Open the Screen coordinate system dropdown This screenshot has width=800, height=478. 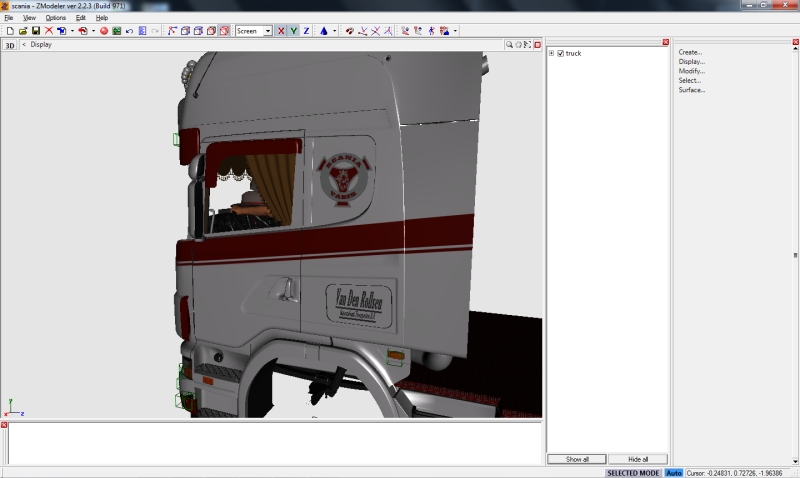[x=254, y=31]
